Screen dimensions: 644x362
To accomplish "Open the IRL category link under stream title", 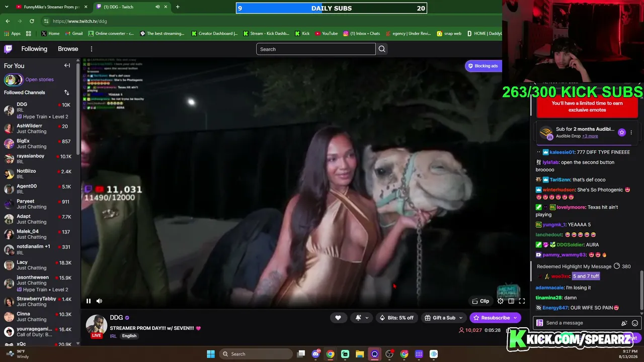I will 113,336.
